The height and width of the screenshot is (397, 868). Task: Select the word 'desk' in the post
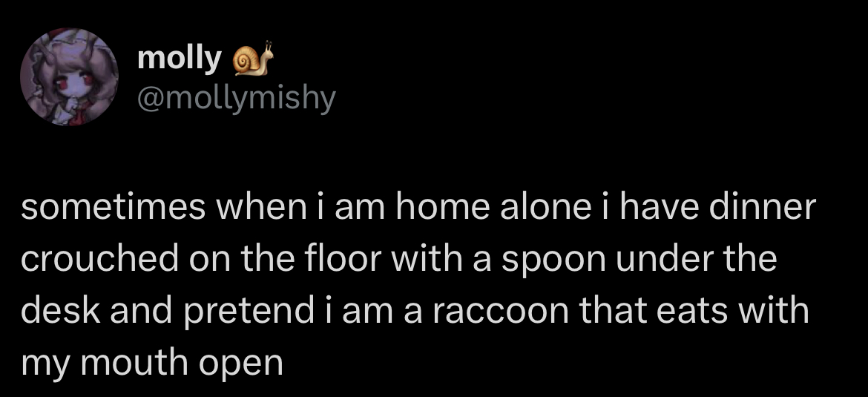click(x=61, y=311)
